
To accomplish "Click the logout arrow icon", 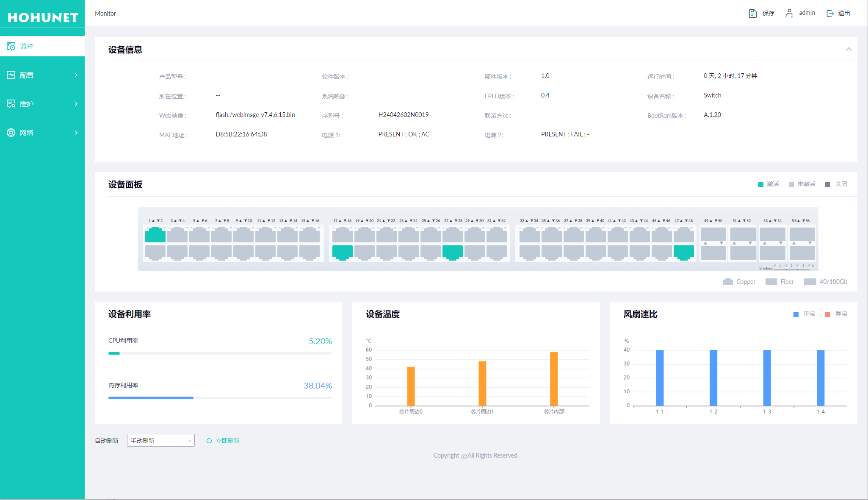I will tap(830, 14).
